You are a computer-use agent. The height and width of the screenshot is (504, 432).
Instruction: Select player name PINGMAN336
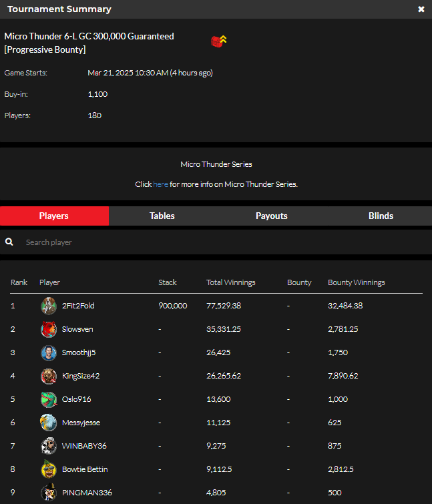[x=87, y=493]
